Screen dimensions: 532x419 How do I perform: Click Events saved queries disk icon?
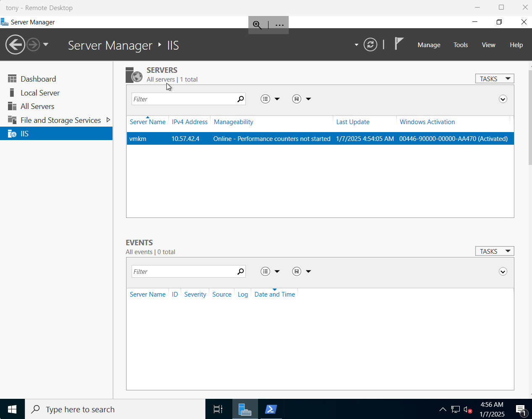coord(297,271)
